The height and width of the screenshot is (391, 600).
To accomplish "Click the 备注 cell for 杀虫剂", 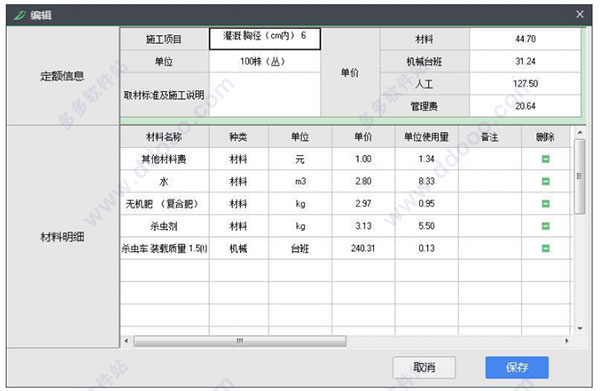I will pyautogui.click(x=489, y=226).
